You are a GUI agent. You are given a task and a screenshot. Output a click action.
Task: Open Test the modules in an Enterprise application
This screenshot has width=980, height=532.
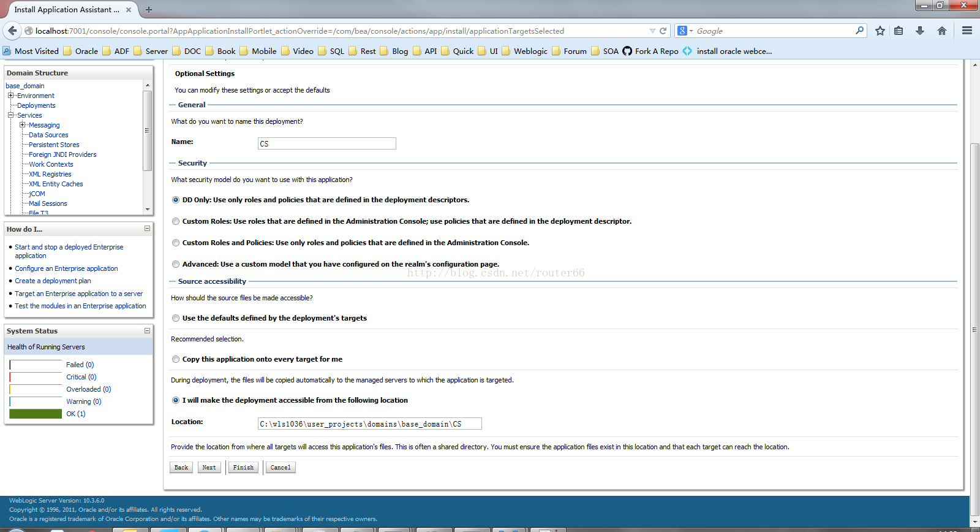point(80,306)
